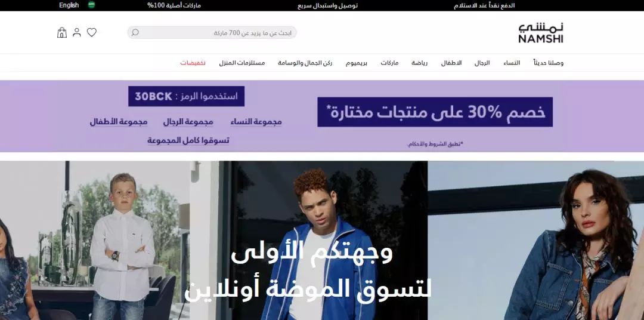Image resolution: width=644 pixels, height=320 pixels.
Task: Switch language to English
Action: tap(69, 5)
